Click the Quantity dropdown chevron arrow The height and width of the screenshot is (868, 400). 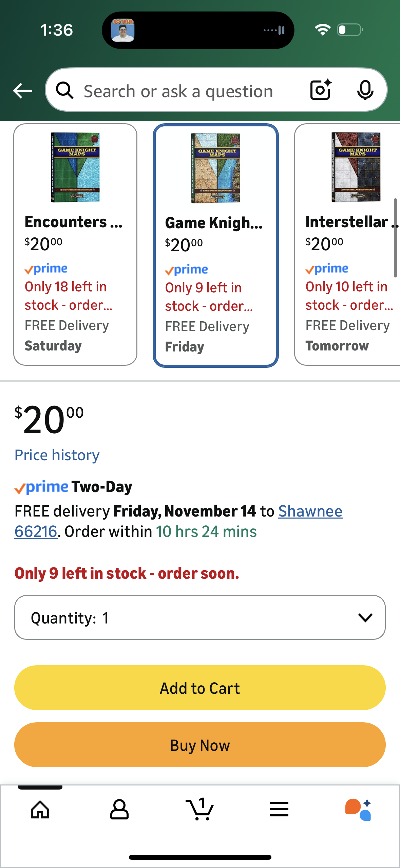click(365, 617)
